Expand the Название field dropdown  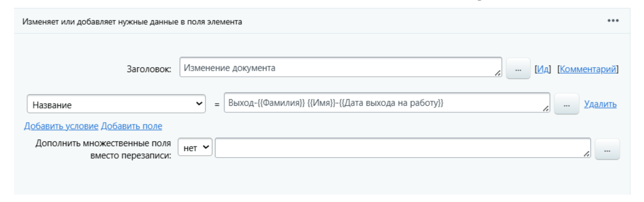tap(116, 104)
